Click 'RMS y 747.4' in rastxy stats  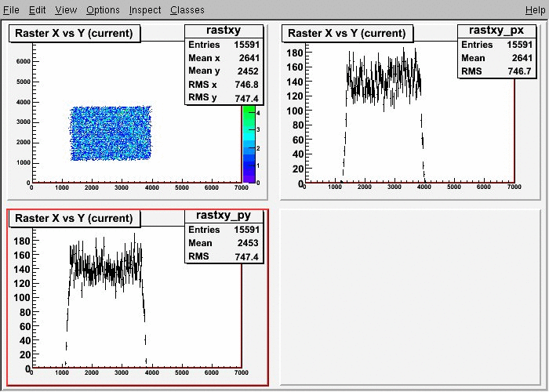224,98
